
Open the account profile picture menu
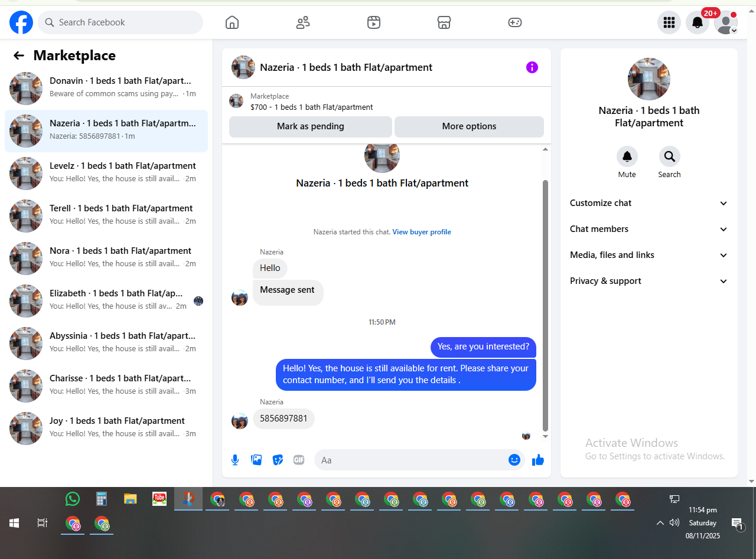(x=726, y=22)
